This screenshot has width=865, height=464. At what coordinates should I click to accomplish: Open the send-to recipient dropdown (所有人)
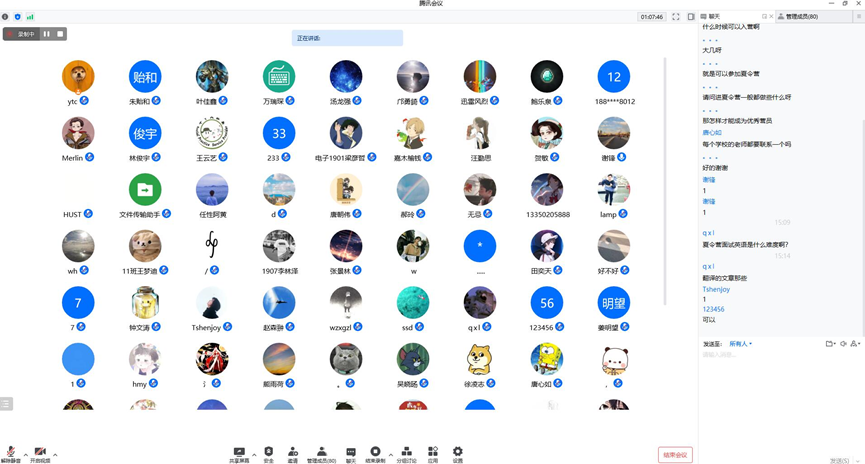[x=740, y=344]
